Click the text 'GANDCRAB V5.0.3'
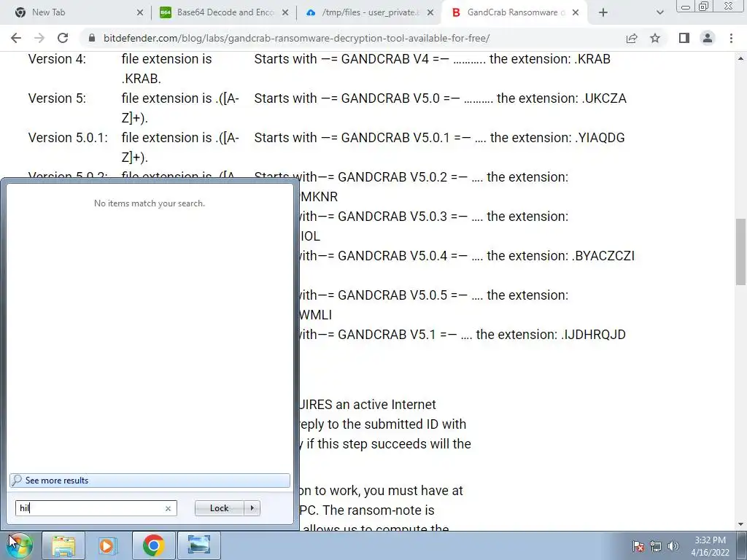747x560 pixels. click(x=392, y=216)
